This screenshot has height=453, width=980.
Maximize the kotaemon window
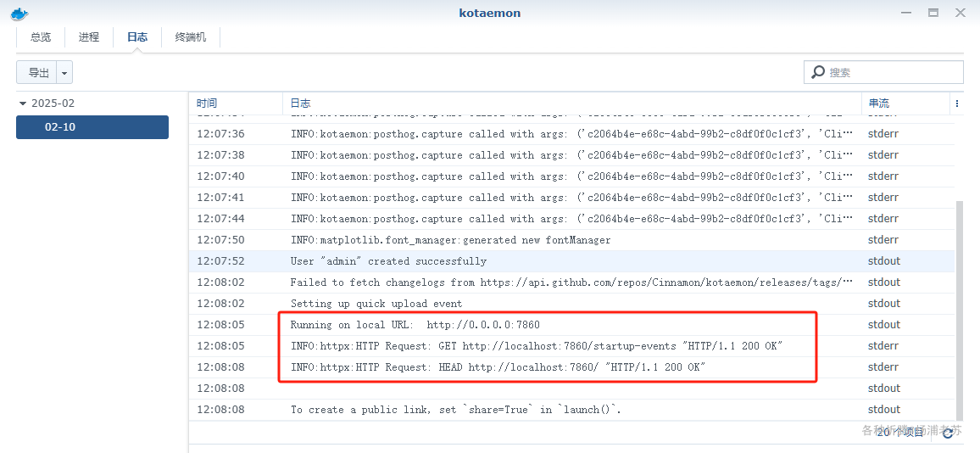(933, 13)
